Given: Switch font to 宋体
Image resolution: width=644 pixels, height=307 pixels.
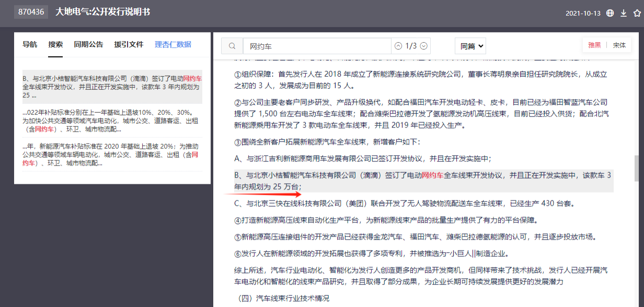Looking at the screenshot, I should (x=619, y=45).
